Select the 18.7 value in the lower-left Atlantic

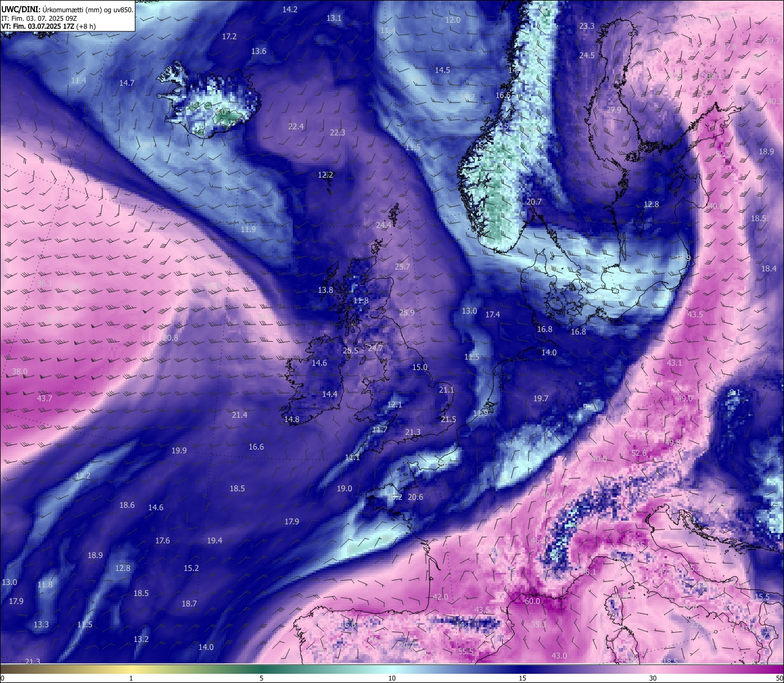click(x=189, y=603)
